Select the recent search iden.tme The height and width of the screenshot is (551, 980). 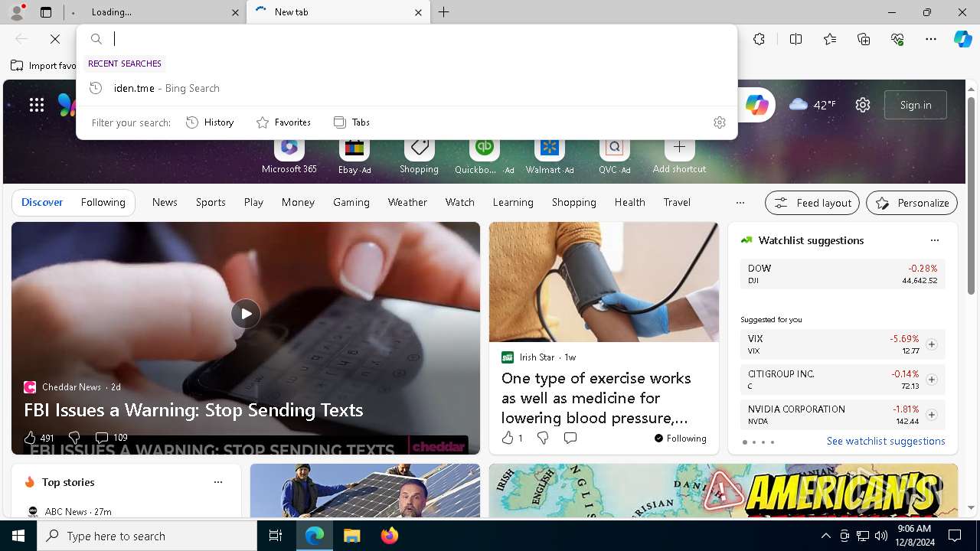tap(407, 88)
